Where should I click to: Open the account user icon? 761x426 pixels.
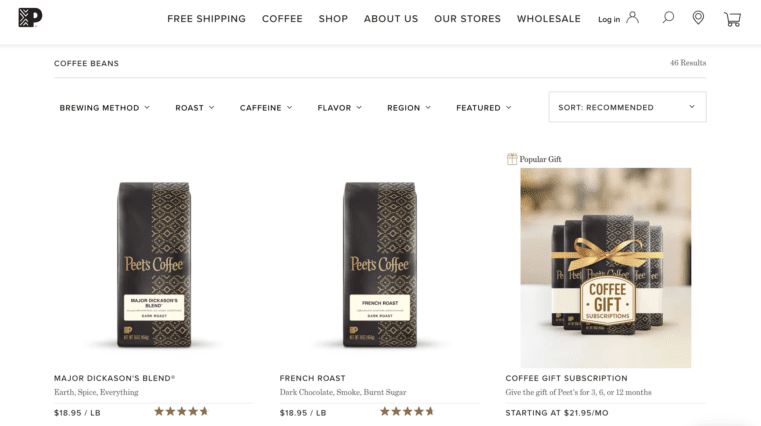pyautogui.click(x=632, y=18)
